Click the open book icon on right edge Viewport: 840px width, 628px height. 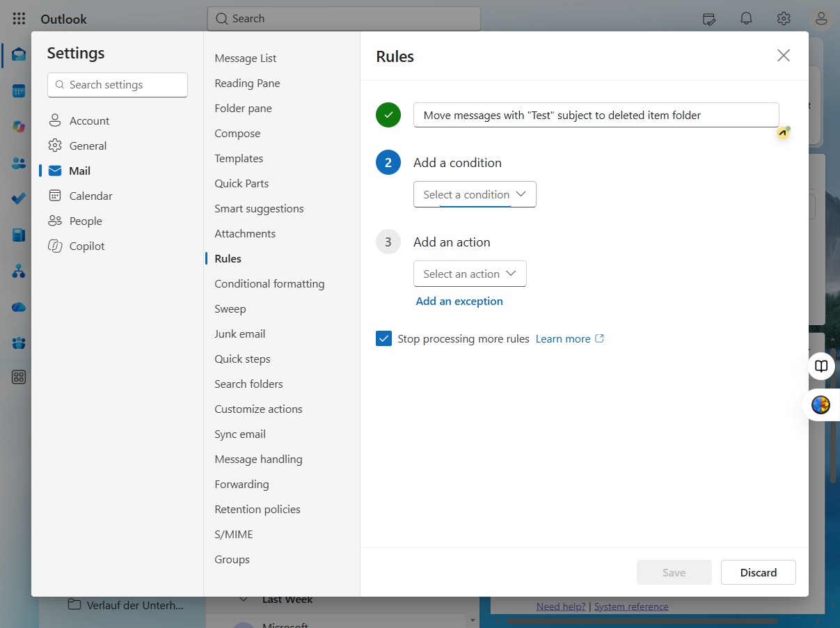pyautogui.click(x=821, y=366)
